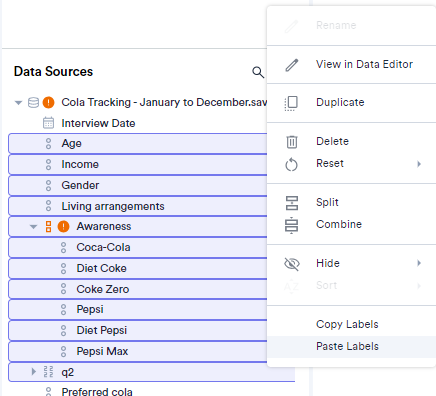Click the orange warning icon next to Awareness
The image size is (436, 396).
pos(63,227)
